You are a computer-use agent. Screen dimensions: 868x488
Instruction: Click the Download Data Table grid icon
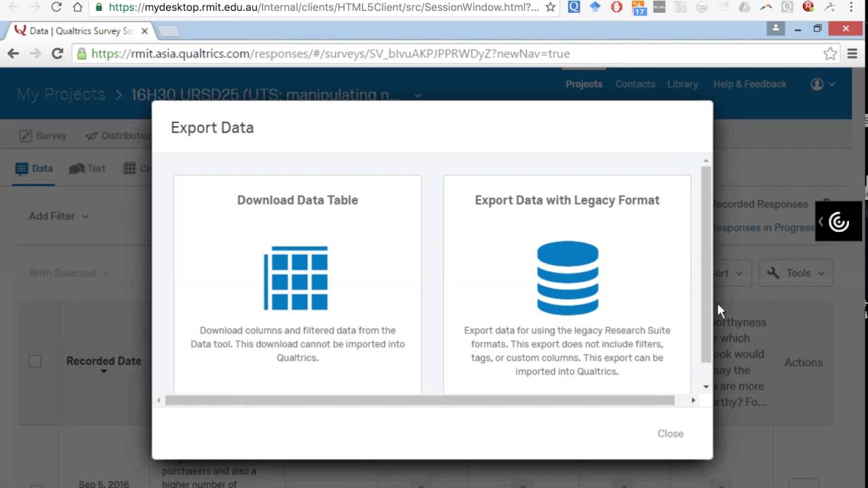[296, 278]
